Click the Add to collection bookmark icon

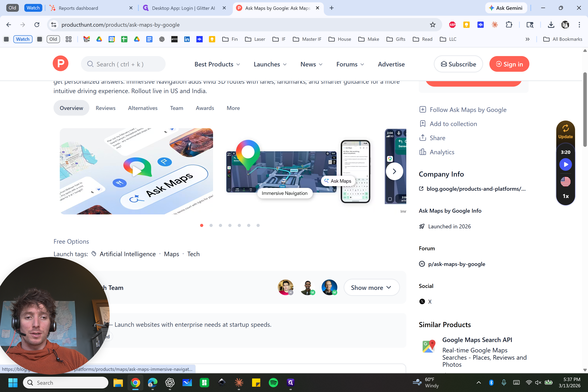tap(423, 124)
